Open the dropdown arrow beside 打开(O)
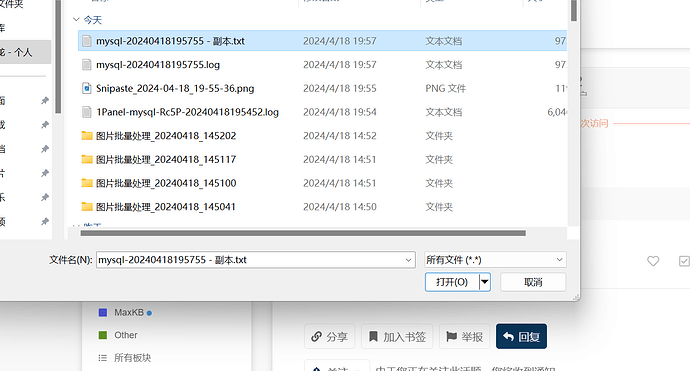 (x=484, y=282)
